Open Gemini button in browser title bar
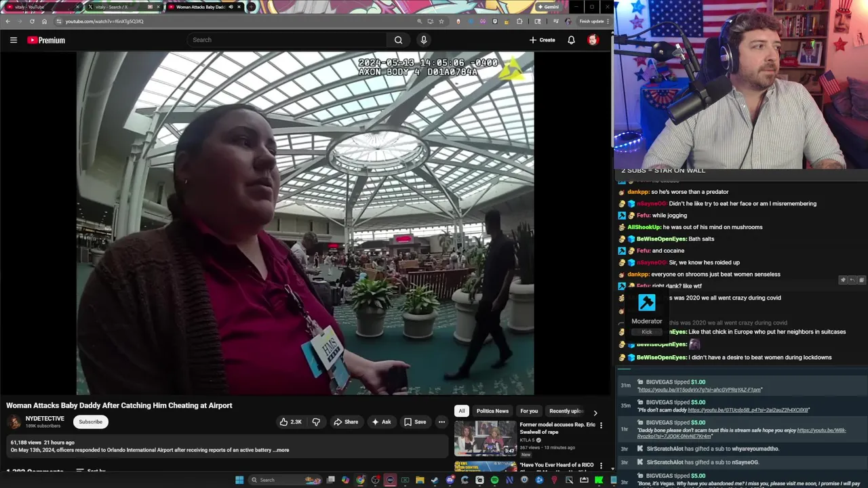The width and height of the screenshot is (868, 488). click(x=549, y=7)
